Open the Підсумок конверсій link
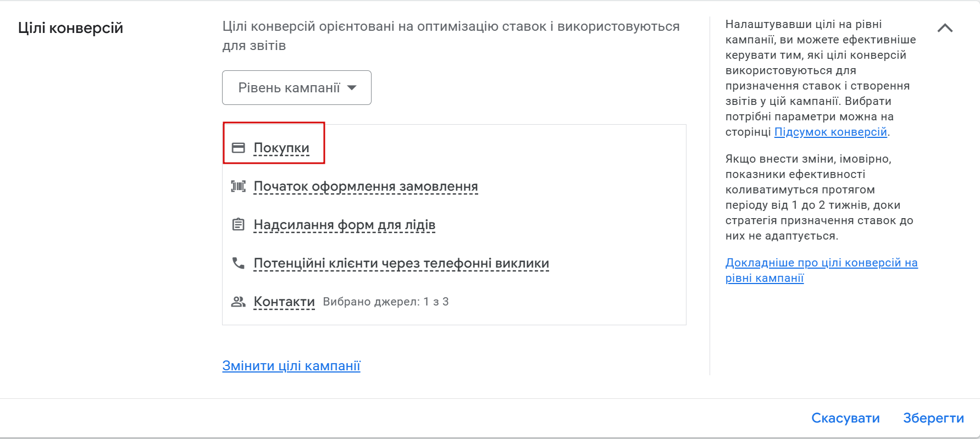980x439 pixels. coord(830,132)
